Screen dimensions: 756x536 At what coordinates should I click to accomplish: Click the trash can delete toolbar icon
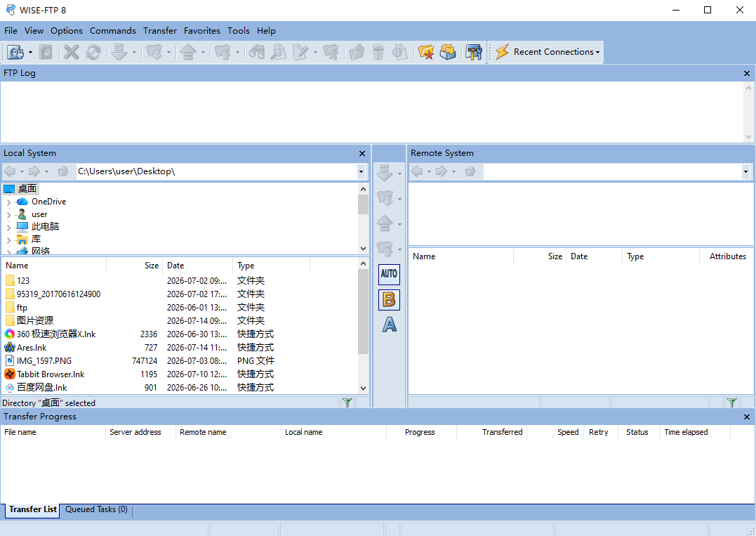378,51
